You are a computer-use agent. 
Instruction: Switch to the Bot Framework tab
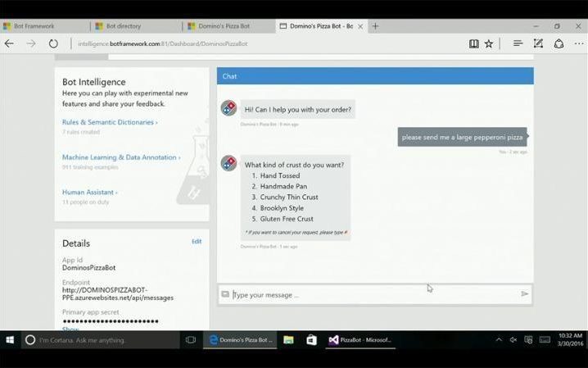coord(45,26)
